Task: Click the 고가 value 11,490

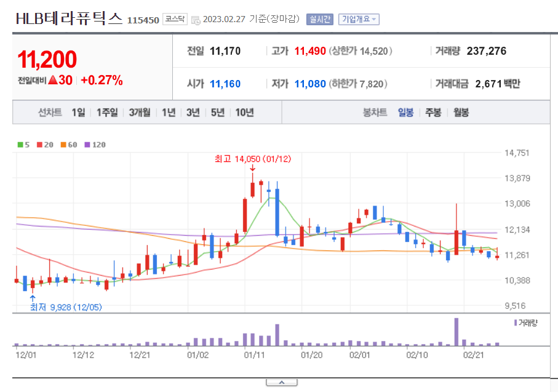Action: [310, 51]
